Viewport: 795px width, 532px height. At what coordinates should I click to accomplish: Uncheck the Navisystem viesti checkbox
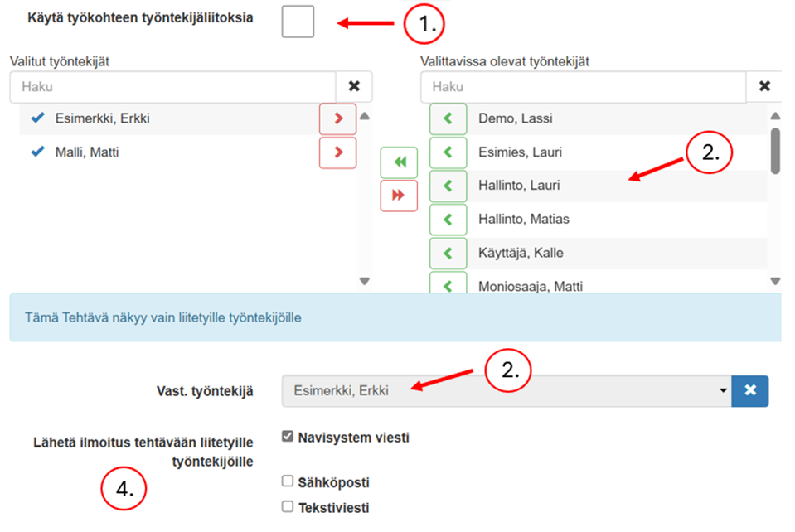click(x=288, y=437)
